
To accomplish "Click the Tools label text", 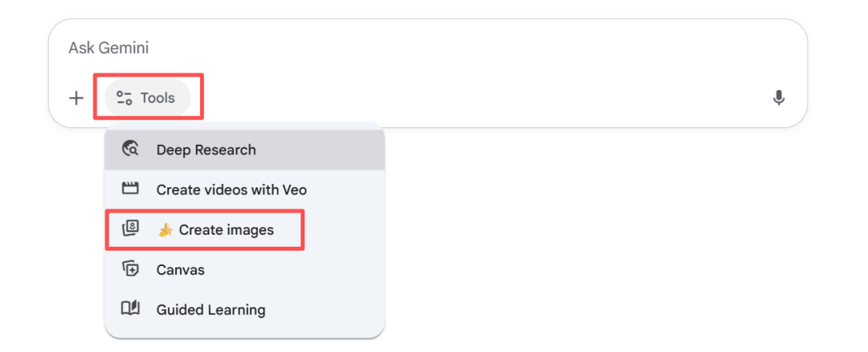I will 158,98.
